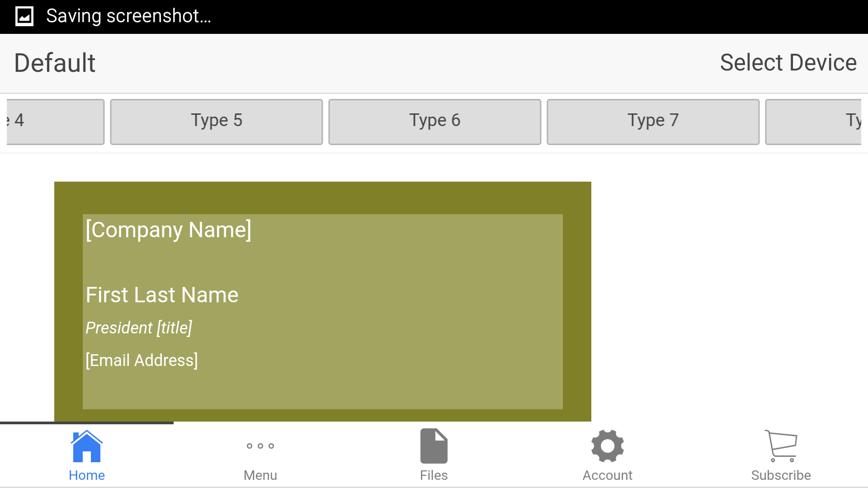This screenshot has height=488, width=868.
Task: Tap the Files tab label
Action: (434, 475)
